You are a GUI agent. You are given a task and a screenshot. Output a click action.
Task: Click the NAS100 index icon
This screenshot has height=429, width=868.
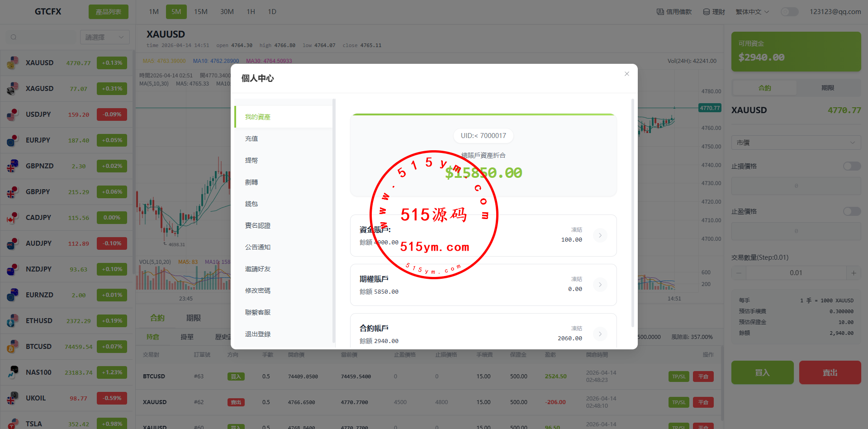pyautogui.click(x=13, y=372)
